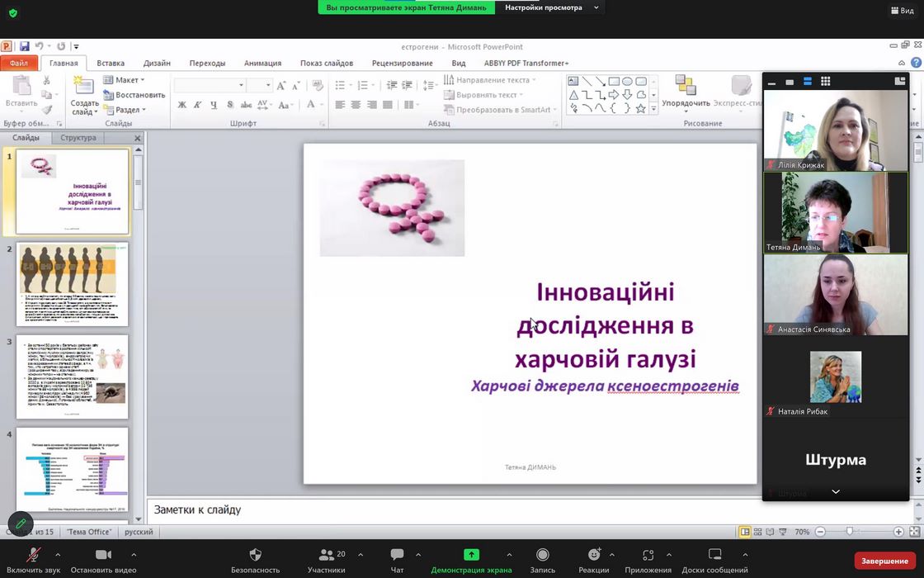Expand the Настройки просмотра dropdown
The width and height of the screenshot is (924, 578).
click(x=549, y=7)
